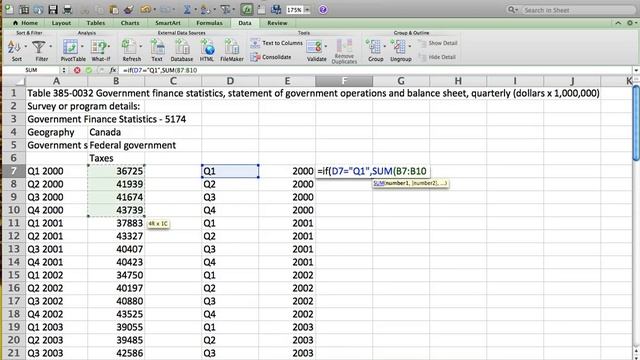
Task: Switch to the Formulas tab
Action: point(209,23)
